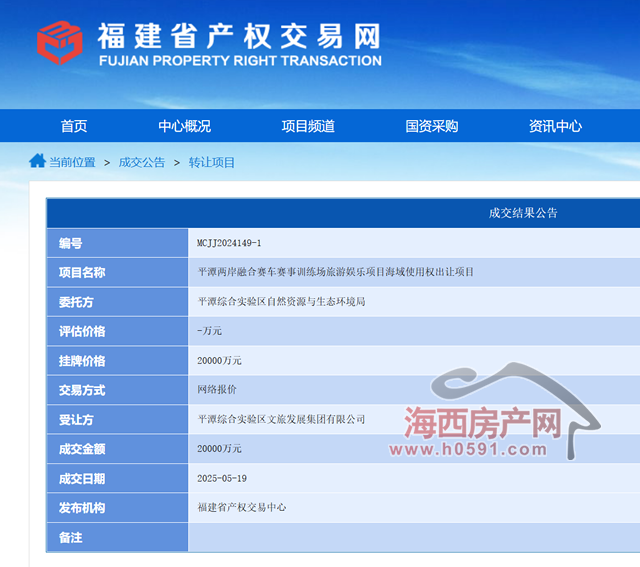Open 资讯中心 from the navigation bar

(x=555, y=126)
